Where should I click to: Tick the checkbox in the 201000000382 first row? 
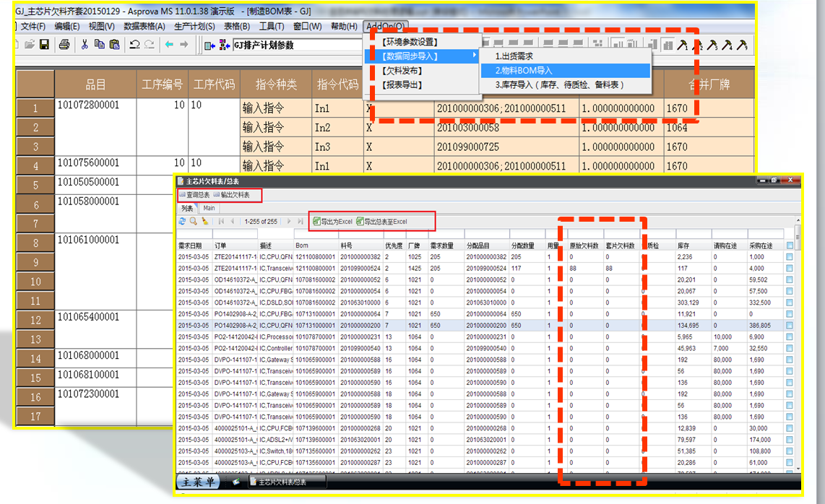(789, 257)
